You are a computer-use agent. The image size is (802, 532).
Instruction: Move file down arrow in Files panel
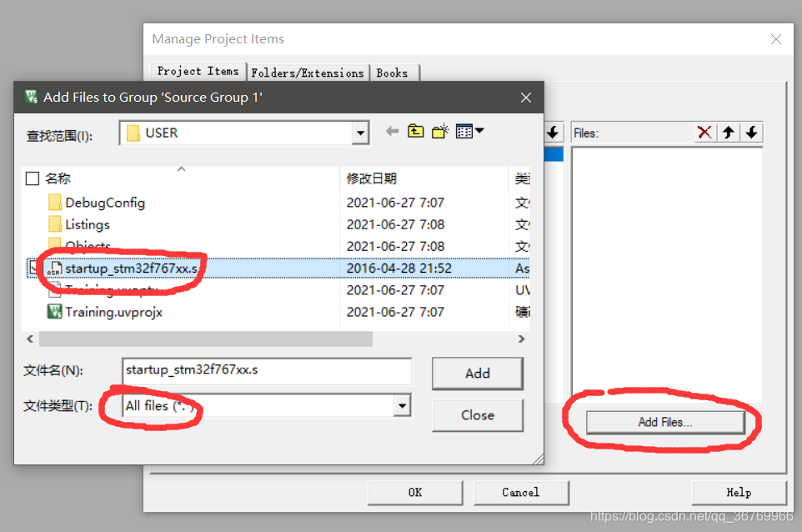[x=751, y=133]
